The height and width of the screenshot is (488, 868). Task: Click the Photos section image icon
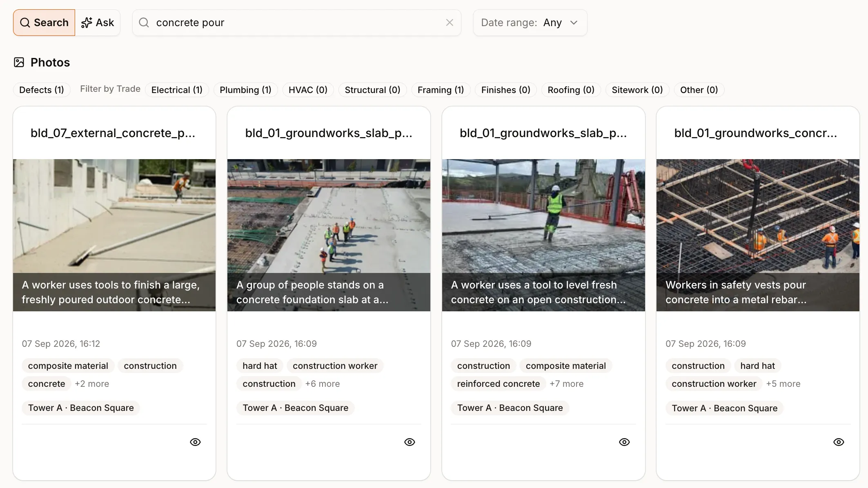(19, 62)
